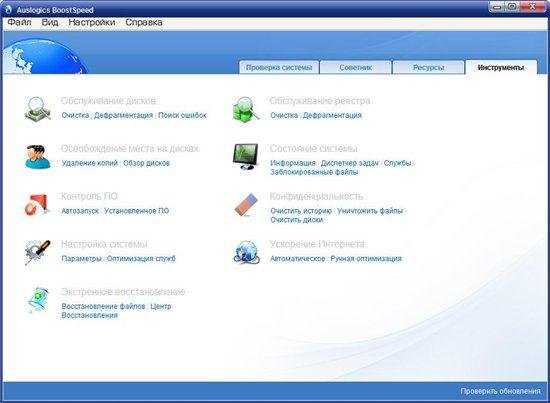Click the Конфиденциальность heading
Viewport: 550px width, 403px height.
316,196
